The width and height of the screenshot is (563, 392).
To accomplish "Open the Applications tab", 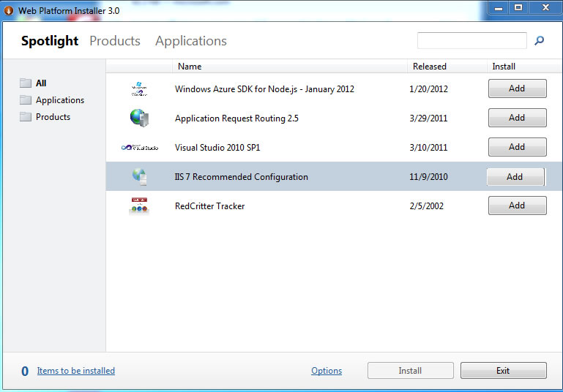I will click(x=191, y=41).
